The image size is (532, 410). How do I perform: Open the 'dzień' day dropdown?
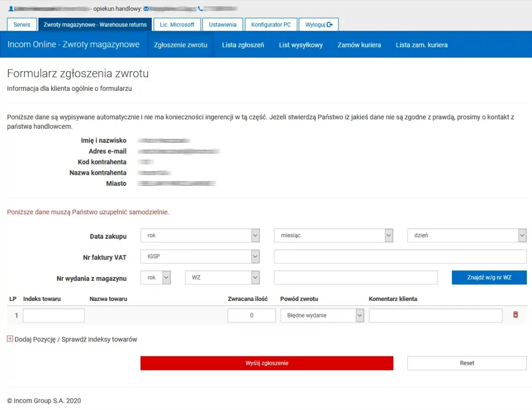pyautogui.click(x=467, y=236)
